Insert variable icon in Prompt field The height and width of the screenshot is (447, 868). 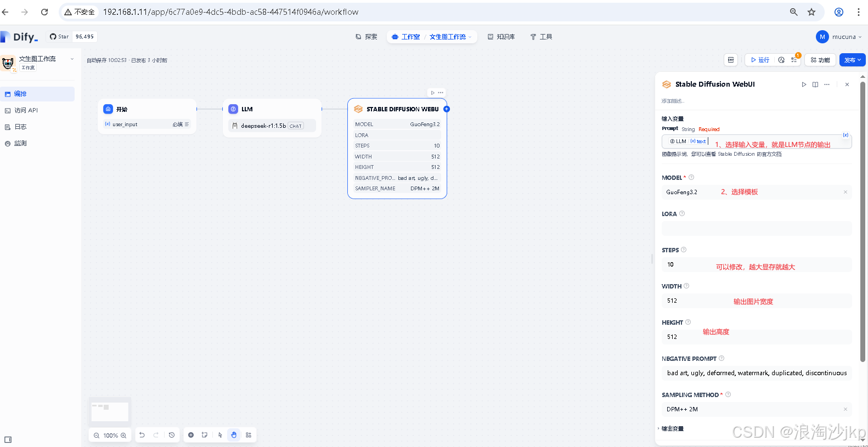846,135
